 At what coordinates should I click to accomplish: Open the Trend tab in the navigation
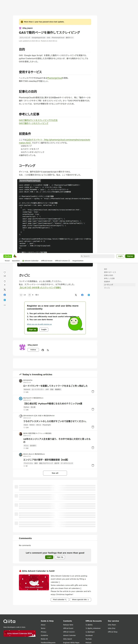click(x=7, y=261)
